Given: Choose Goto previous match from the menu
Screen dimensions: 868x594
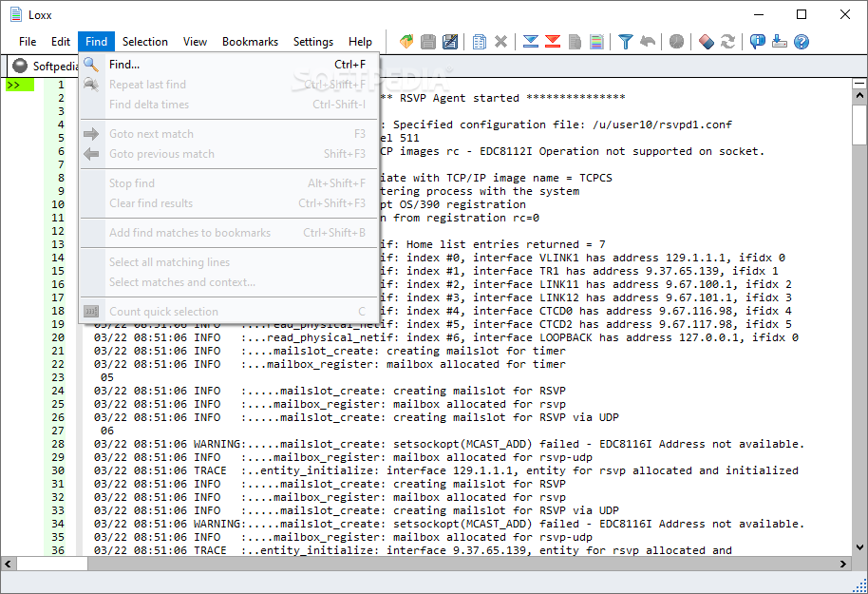Looking at the screenshot, I should click(229, 154).
